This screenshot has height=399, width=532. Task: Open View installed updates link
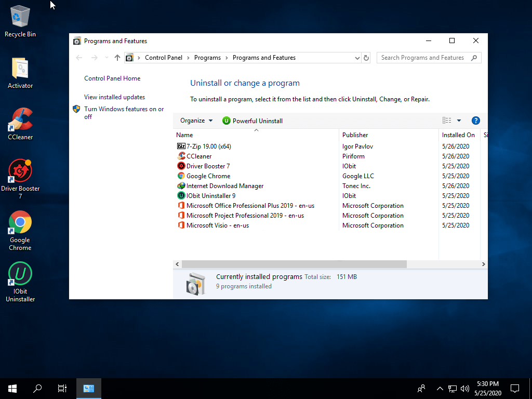click(114, 97)
